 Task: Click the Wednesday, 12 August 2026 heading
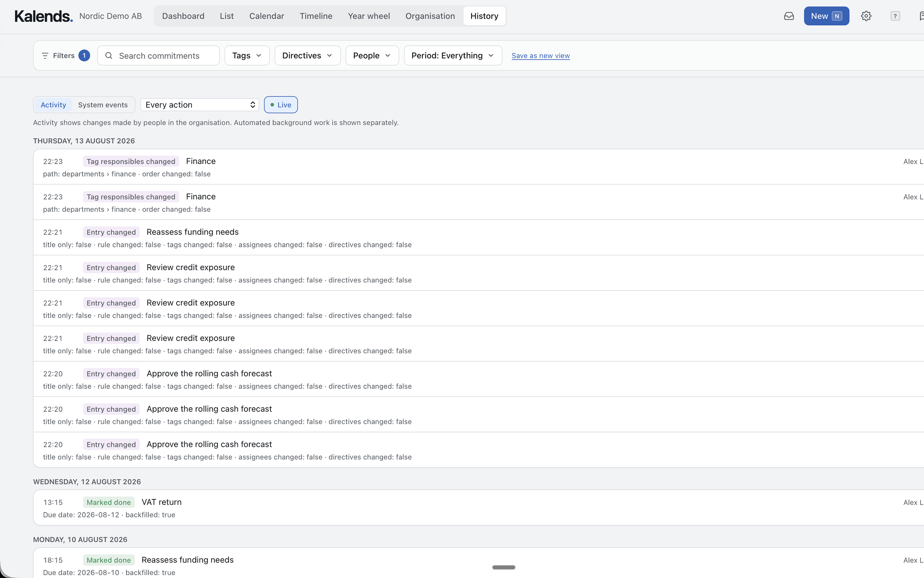(87, 482)
